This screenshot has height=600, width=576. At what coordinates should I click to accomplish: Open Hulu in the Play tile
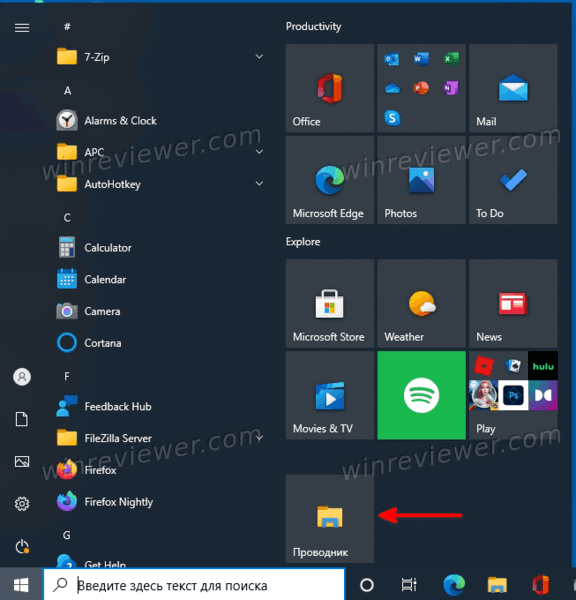543,366
